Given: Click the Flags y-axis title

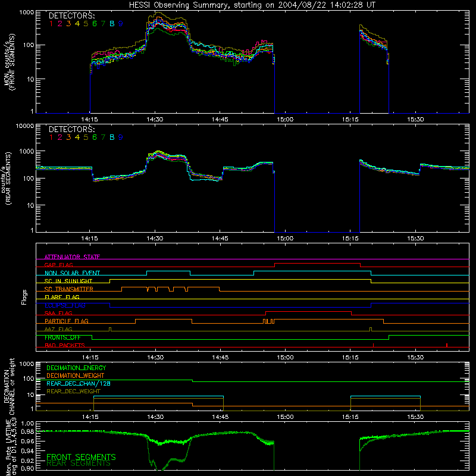Looking at the screenshot, I should pos(24,297).
